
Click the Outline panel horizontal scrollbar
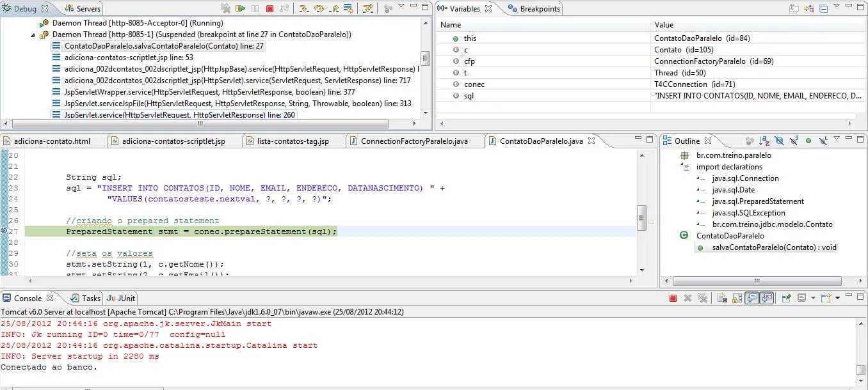pos(758,281)
